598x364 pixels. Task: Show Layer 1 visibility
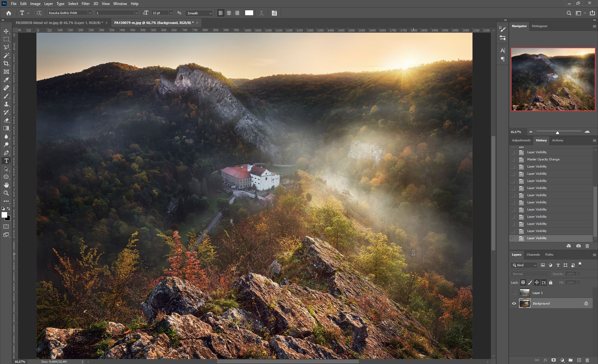pyautogui.click(x=514, y=293)
